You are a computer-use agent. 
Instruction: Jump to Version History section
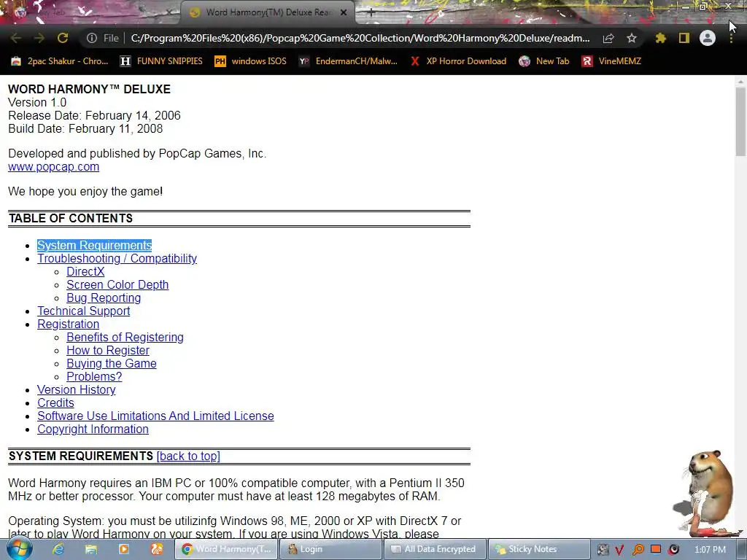pos(76,389)
